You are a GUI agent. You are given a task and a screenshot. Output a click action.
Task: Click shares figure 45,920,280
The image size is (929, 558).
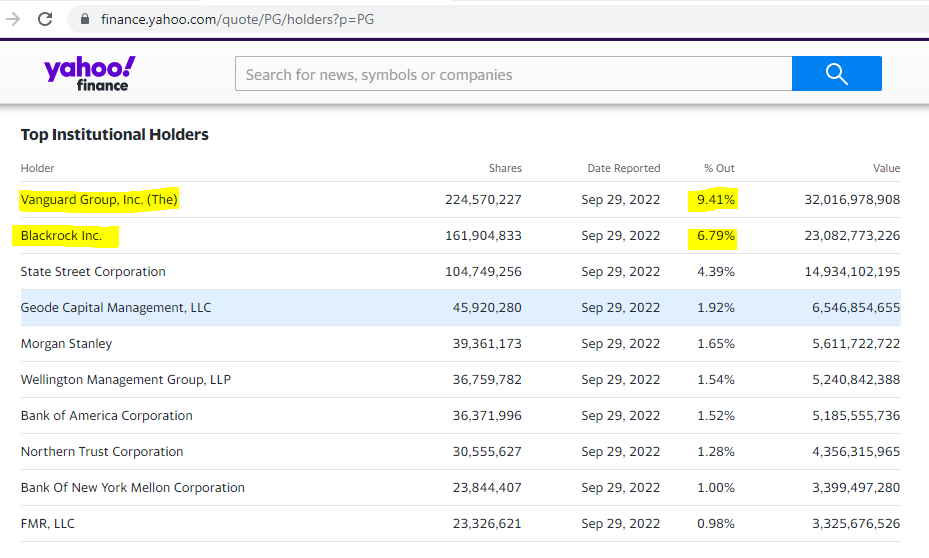point(487,307)
